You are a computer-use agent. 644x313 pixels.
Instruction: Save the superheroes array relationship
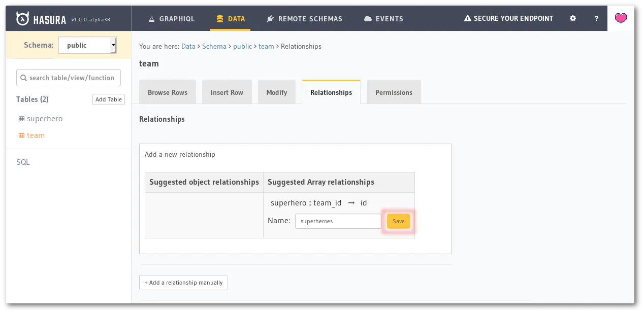click(x=399, y=221)
